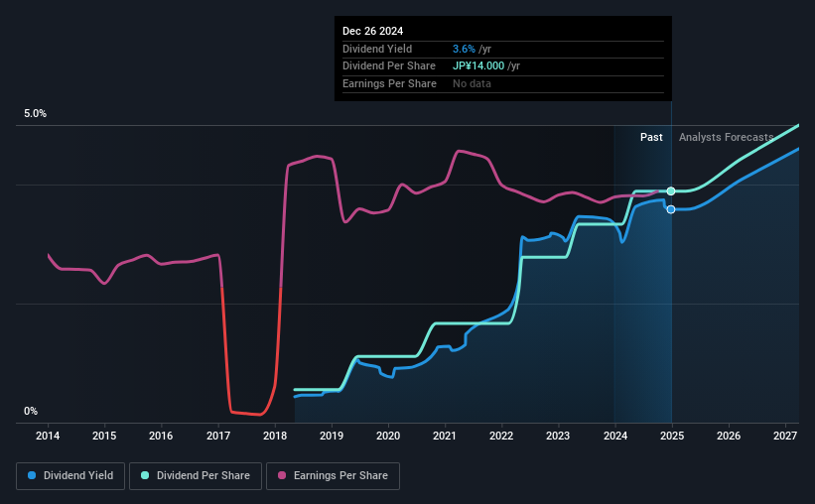Viewport: 815px width, 504px height.
Task: Click the 0% y-axis label
Action: (x=31, y=412)
